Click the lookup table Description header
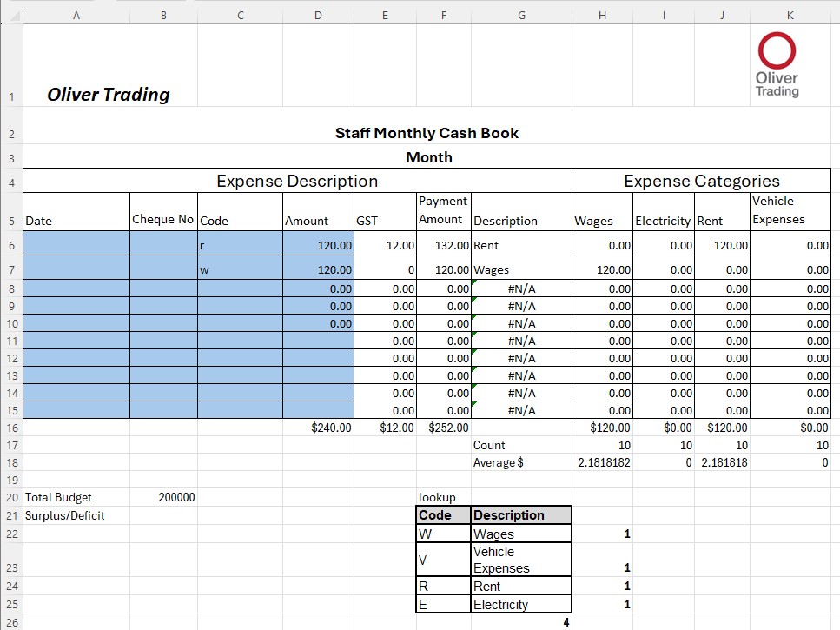Viewport: 840px width, 630px height. click(521, 515)
